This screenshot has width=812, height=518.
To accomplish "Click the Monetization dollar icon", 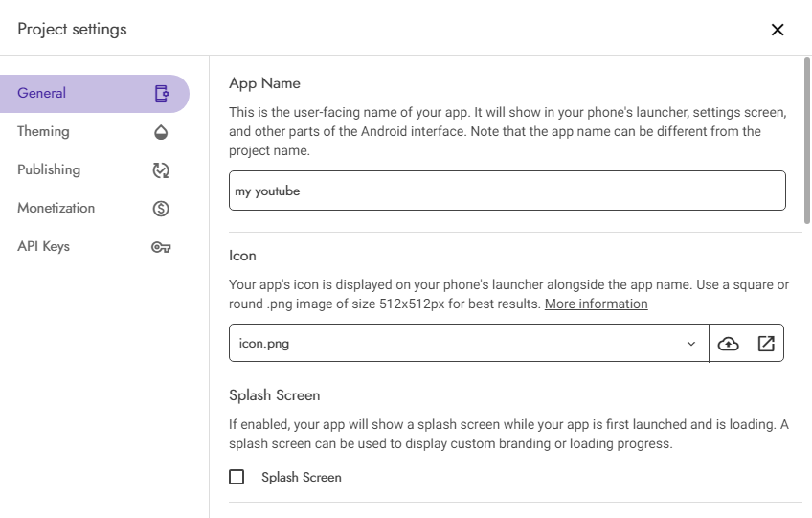I will coord(161,209).
